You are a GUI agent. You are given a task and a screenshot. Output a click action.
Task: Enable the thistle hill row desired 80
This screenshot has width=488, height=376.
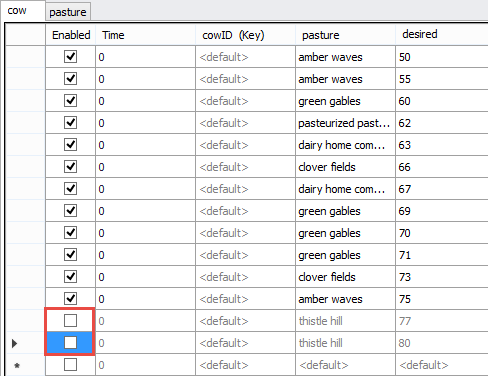coord(70,343)
